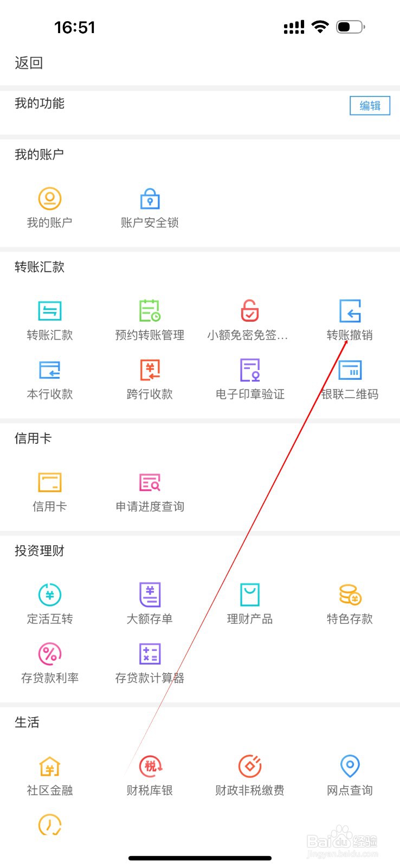Image resolution: width=400 pixels, height=868 pixels.
Task: Open 定活互转 deposit conversion icon
Action: 50,595
